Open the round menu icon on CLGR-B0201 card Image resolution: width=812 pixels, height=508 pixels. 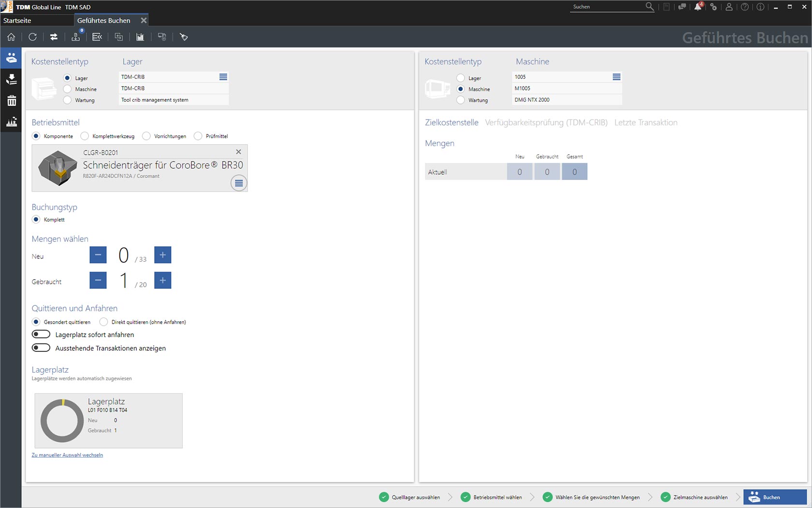239,183
